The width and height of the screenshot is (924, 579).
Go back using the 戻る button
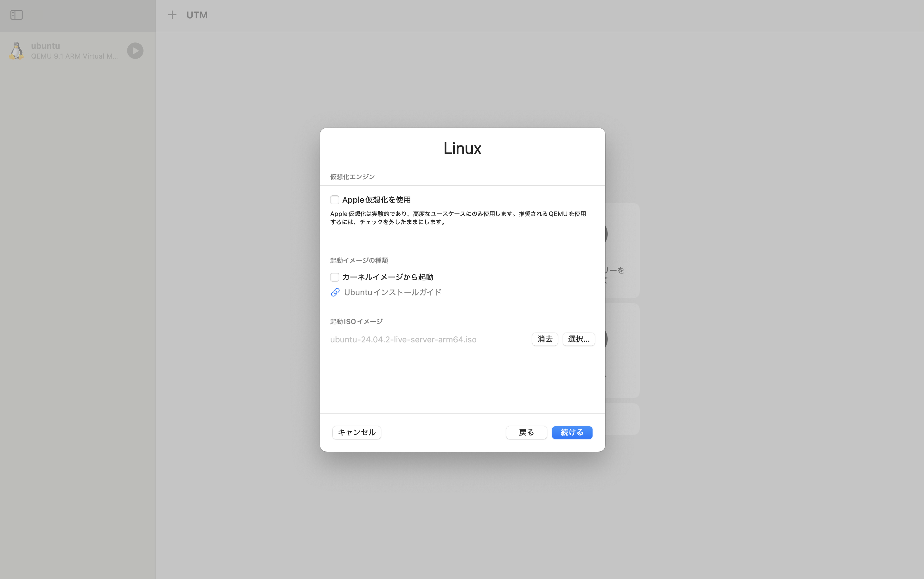point(526,432)
